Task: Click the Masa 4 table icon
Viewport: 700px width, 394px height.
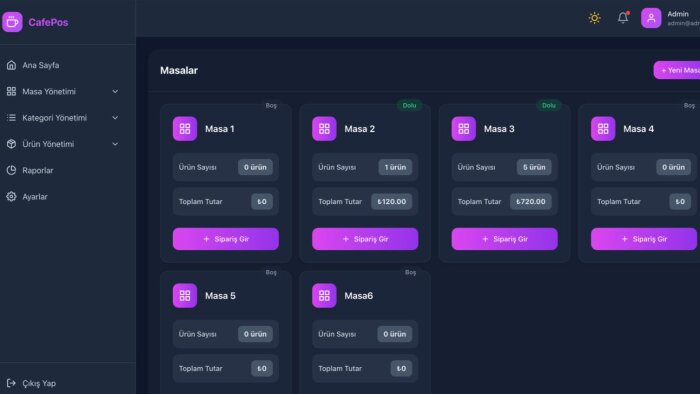Action: [603, 129]
